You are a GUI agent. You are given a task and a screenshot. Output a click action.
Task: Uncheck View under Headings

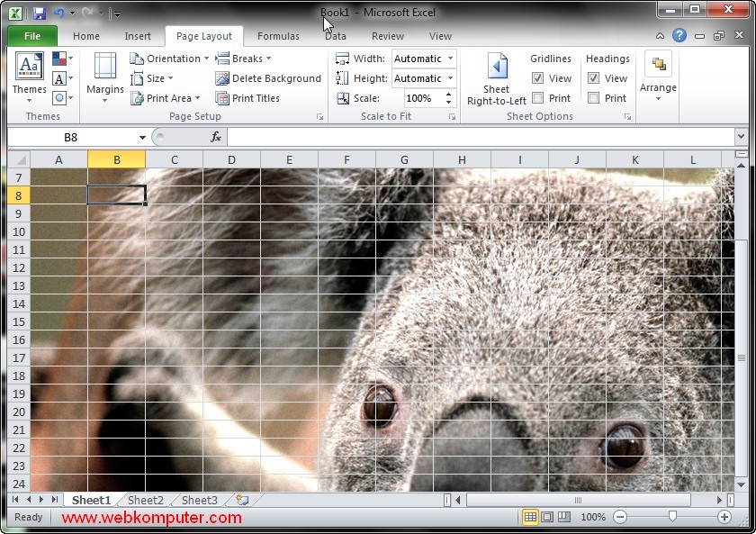click(594, 78)
